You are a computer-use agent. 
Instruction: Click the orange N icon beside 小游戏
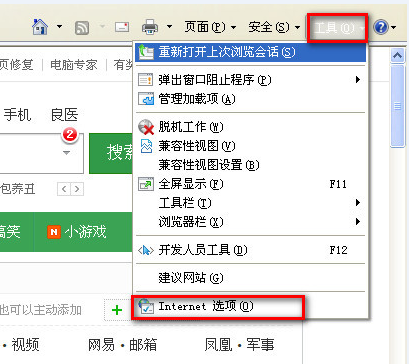(54, 232)
